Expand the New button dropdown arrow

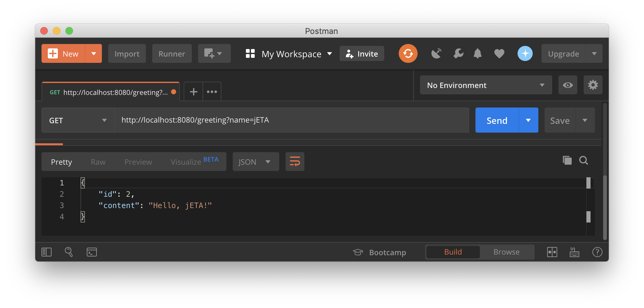(93, 54)
